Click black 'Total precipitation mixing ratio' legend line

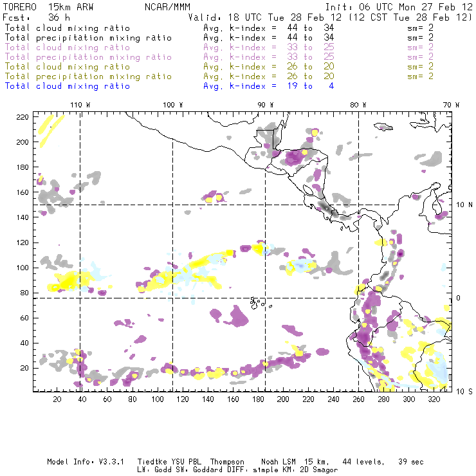[x=88, y=38]
